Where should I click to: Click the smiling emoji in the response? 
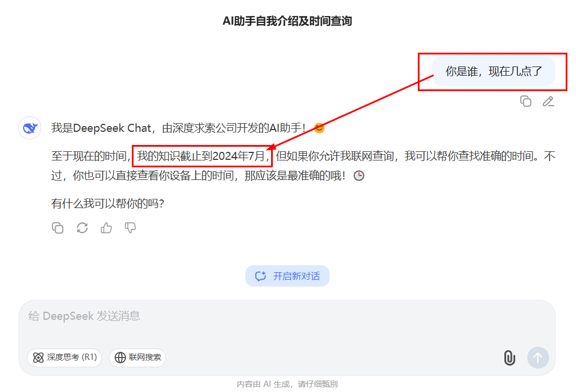point(319,128)
